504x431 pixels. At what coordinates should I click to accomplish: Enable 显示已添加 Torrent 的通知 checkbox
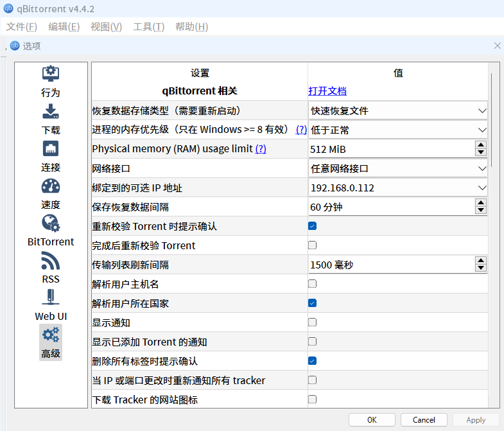(312, 342)
